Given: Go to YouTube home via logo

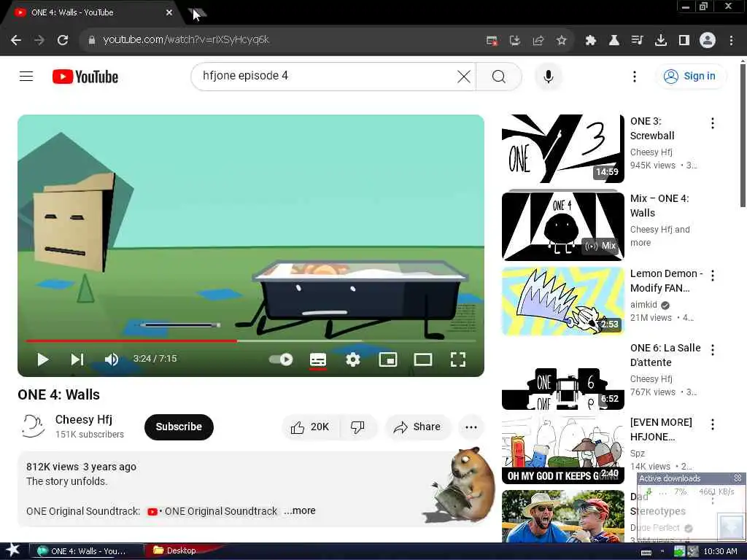Looking at the screenshot, I should (85, 77).
